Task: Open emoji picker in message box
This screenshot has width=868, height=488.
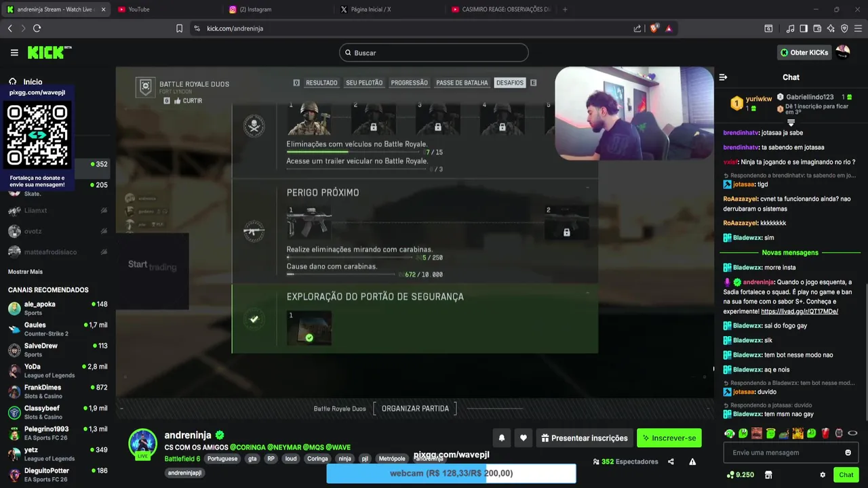Action: click(848, 453)
